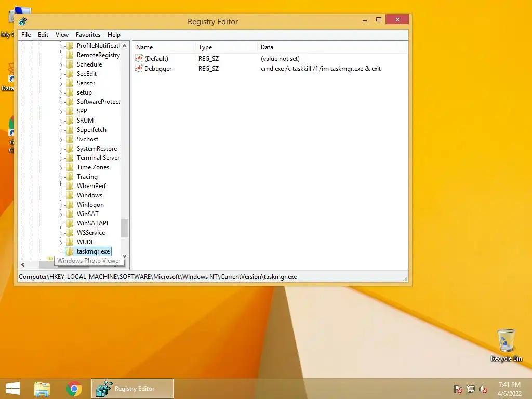Open the Edit menu
Viewport: 532px width, 399px height.
click(43, 35)
